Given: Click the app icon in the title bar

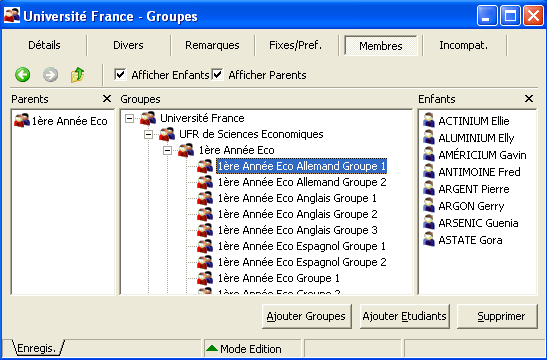Looking at the screenshot, I should pyautogui.click(x=12, y=16).
